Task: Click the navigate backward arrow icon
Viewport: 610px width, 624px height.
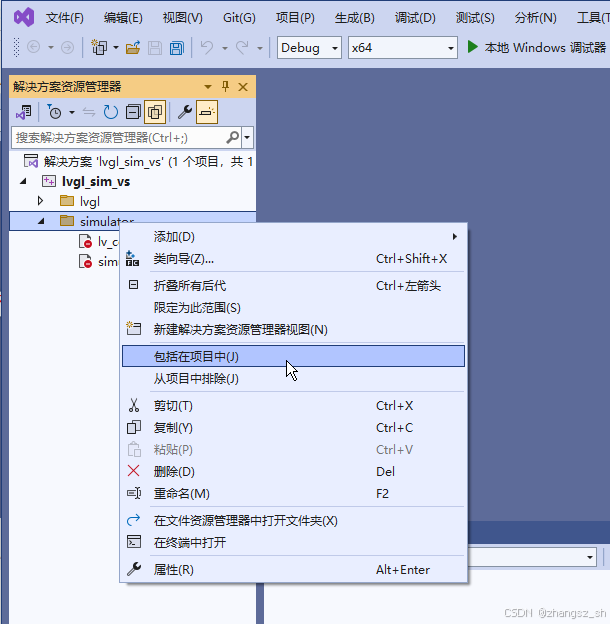Action: pos(33,48)
